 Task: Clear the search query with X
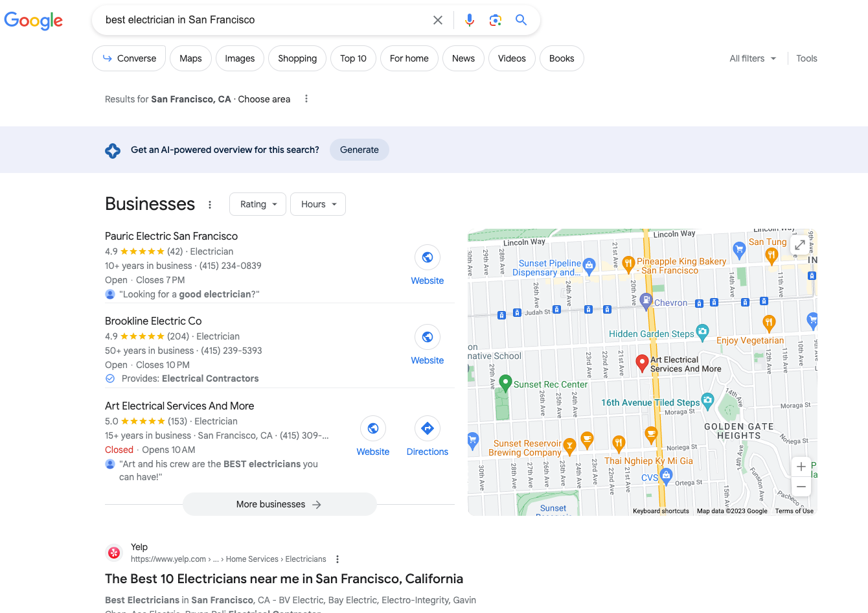pos(438,20)
